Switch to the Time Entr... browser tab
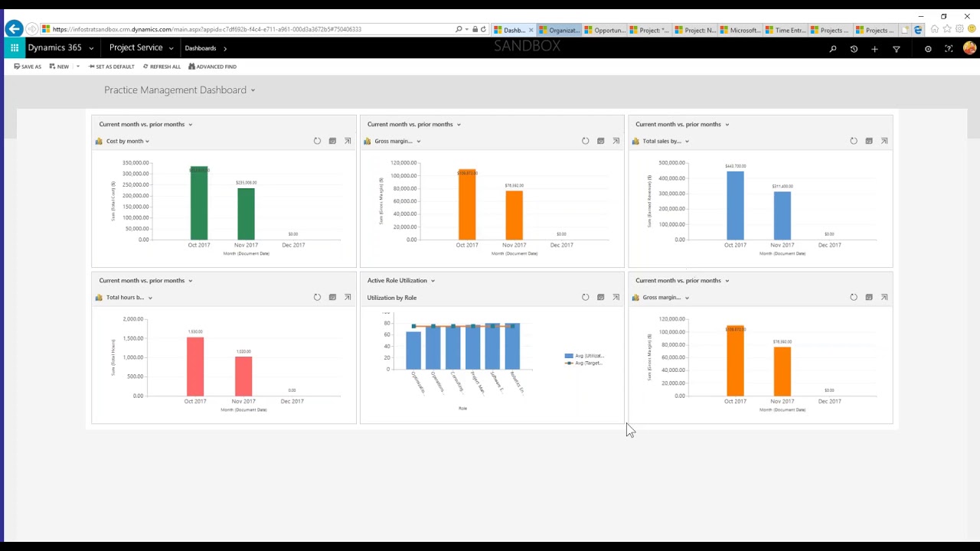This screenshot has width=980, height=551. [x=785, y=30]
